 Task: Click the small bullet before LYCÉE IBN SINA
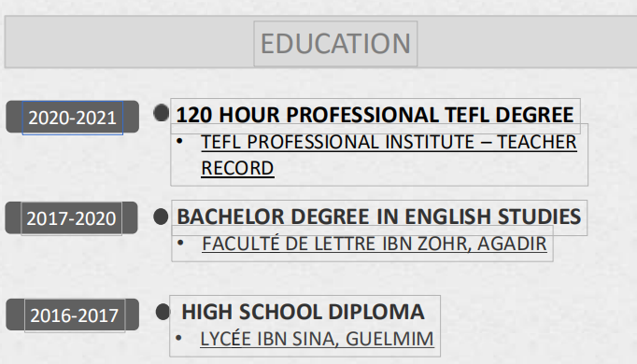tap(178, 338)
